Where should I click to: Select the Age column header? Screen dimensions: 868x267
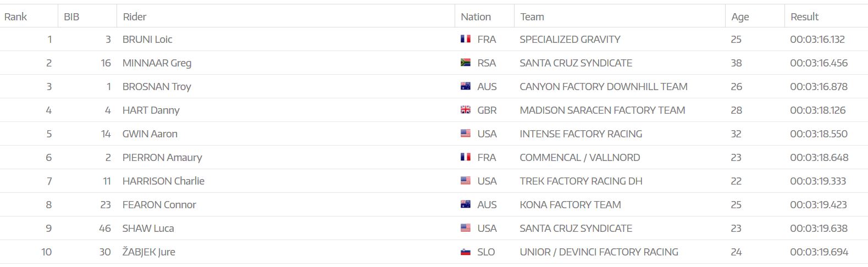pyautogui.click(x=740, y=16)
